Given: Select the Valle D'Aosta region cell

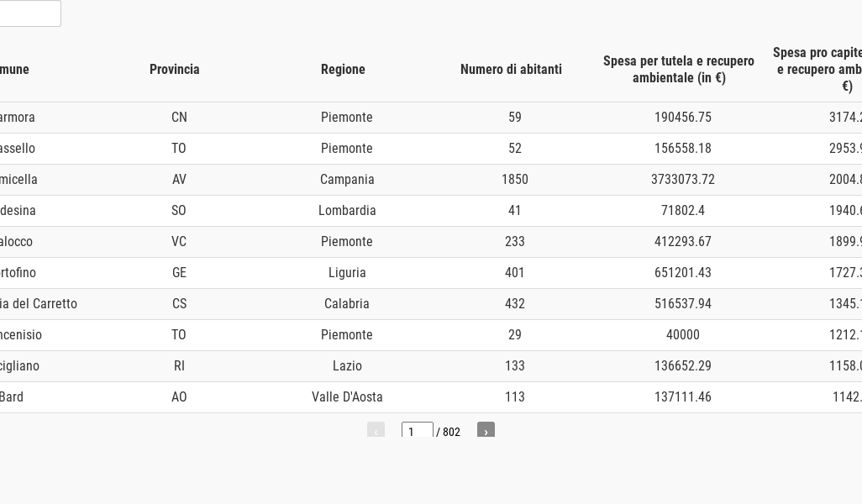Looking at the screenshot, I should 347,396.
